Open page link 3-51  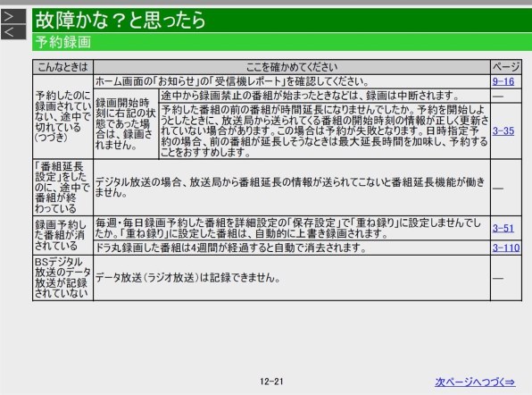(503, 228)
